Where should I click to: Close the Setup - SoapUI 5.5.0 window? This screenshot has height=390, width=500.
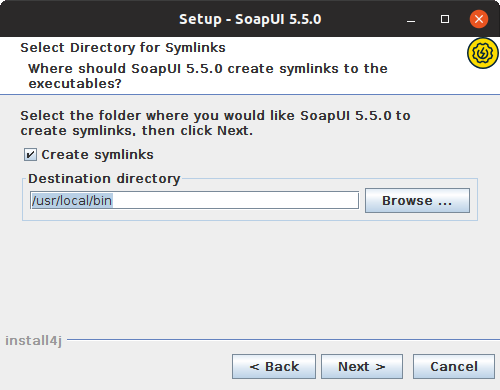click(x=479, y=19)
